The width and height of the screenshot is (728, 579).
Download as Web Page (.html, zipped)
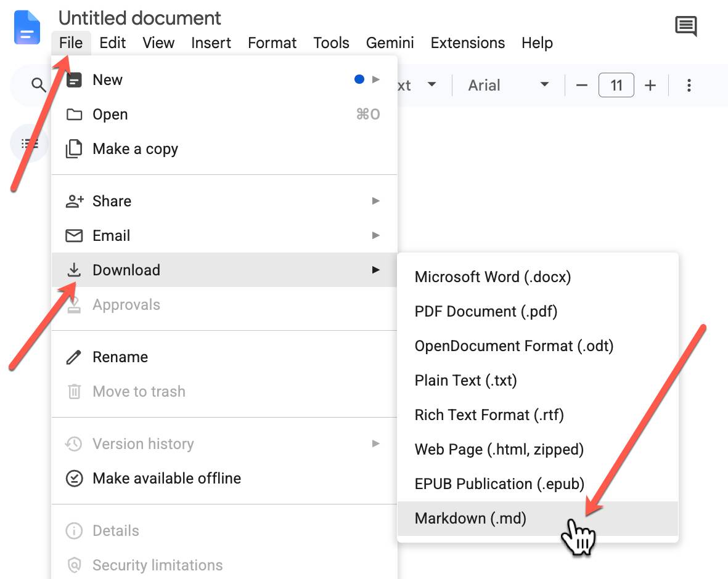[538, 450]
